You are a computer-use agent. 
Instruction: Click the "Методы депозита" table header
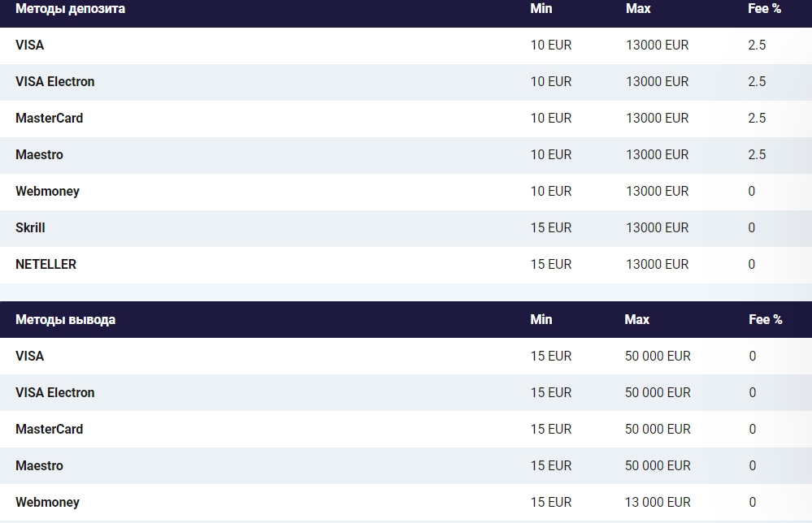[70, 9]
